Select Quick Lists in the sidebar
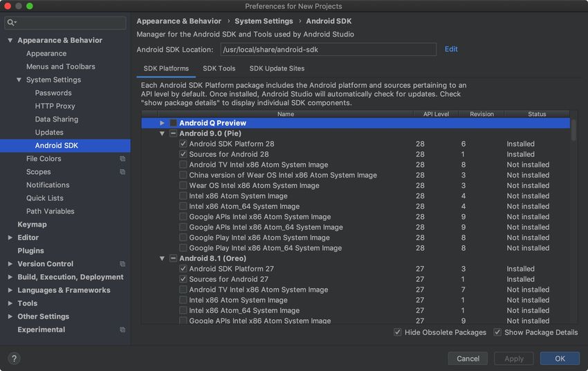 45,198
